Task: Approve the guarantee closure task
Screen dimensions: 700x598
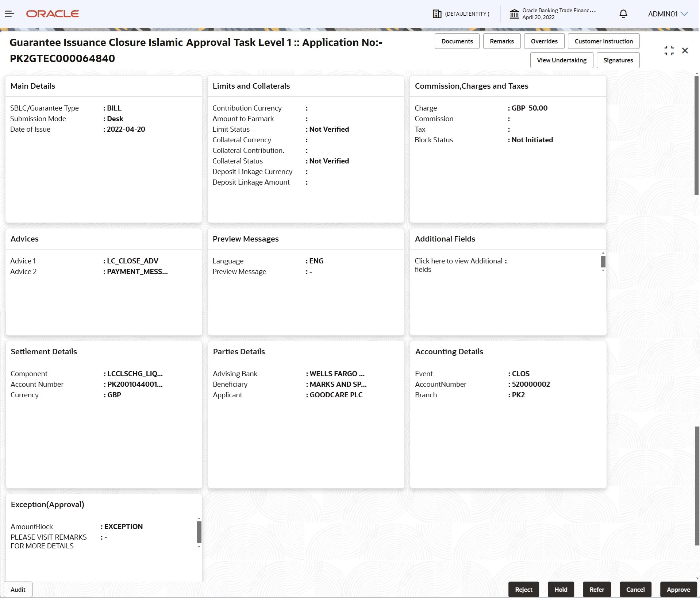Action: [x=678, y=589]
